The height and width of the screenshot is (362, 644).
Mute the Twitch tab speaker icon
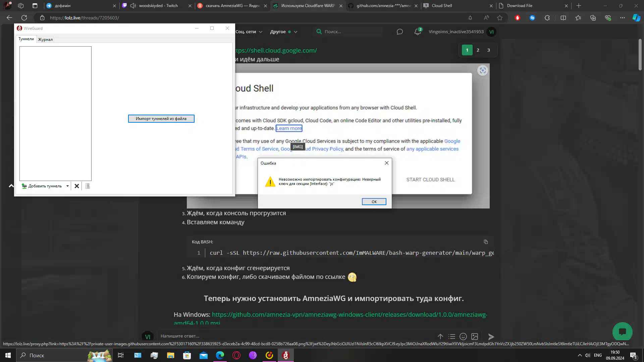pyautogui.click(x=133, y=6)
